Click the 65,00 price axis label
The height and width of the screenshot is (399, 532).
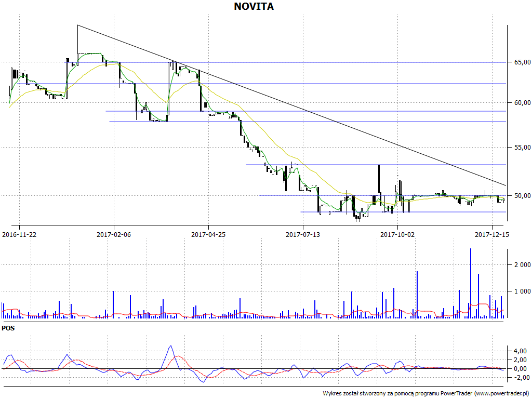[523, 62]
